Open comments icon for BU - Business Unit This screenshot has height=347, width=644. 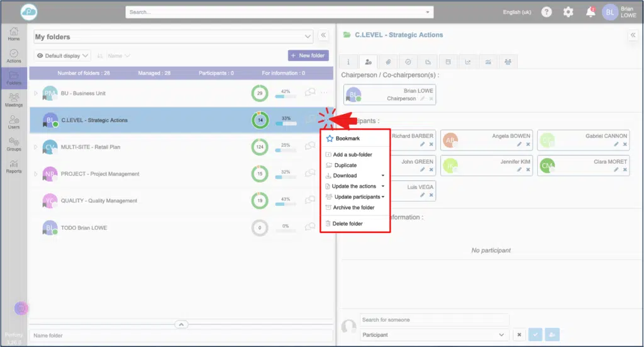(x=309, y=93)
